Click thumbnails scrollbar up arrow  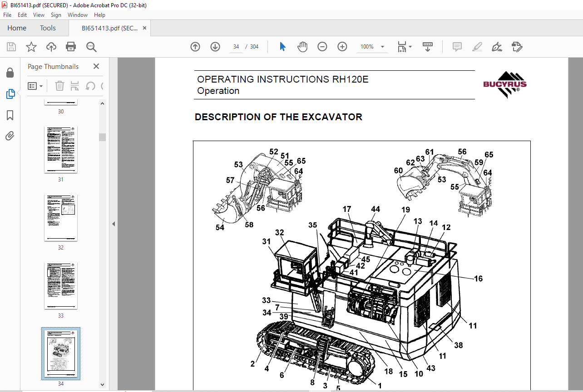(x=103, y=103)
